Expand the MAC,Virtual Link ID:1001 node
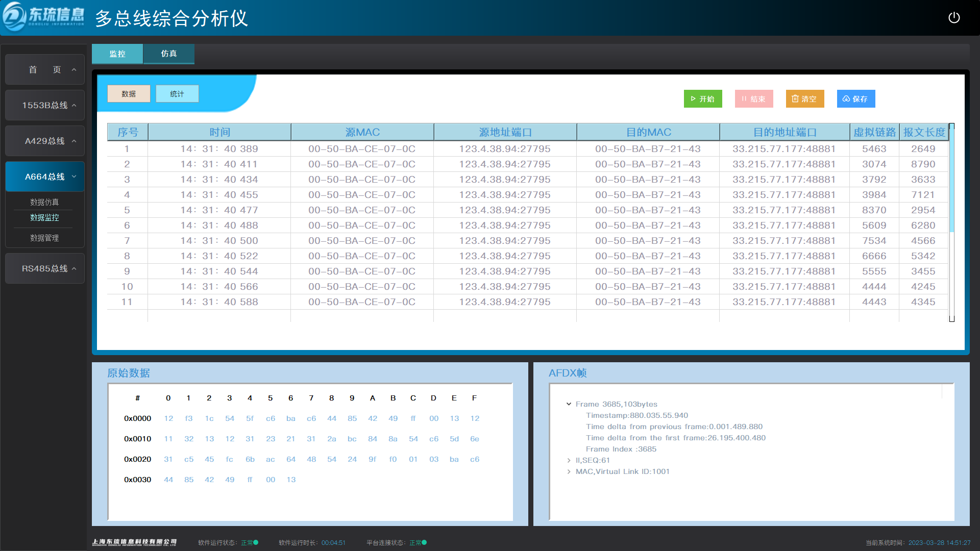Image resolution: width=980 pixels, height=551 pixels. click(x=569, y=471)
